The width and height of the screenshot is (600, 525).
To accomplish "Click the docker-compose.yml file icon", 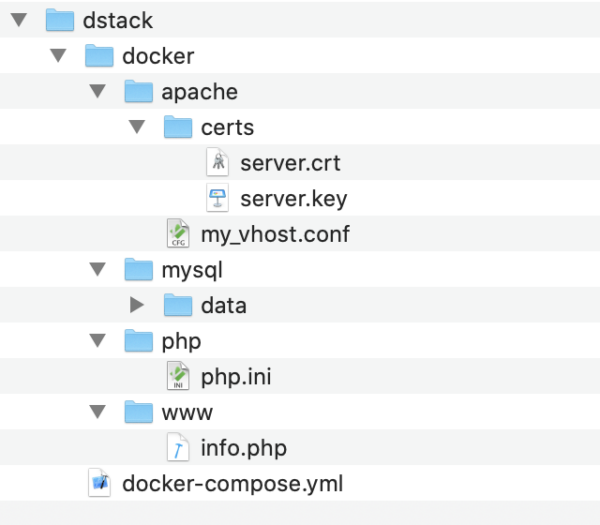I will pyautogui.click(x=99, y=483).
